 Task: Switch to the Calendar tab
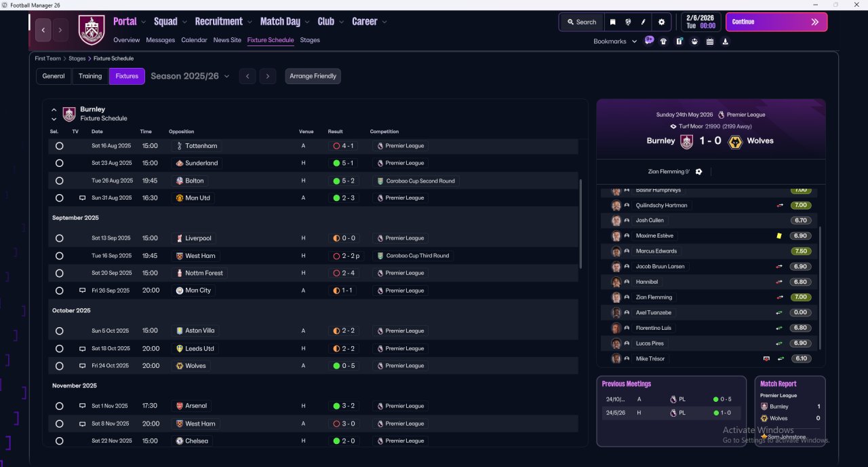(194, 40)
